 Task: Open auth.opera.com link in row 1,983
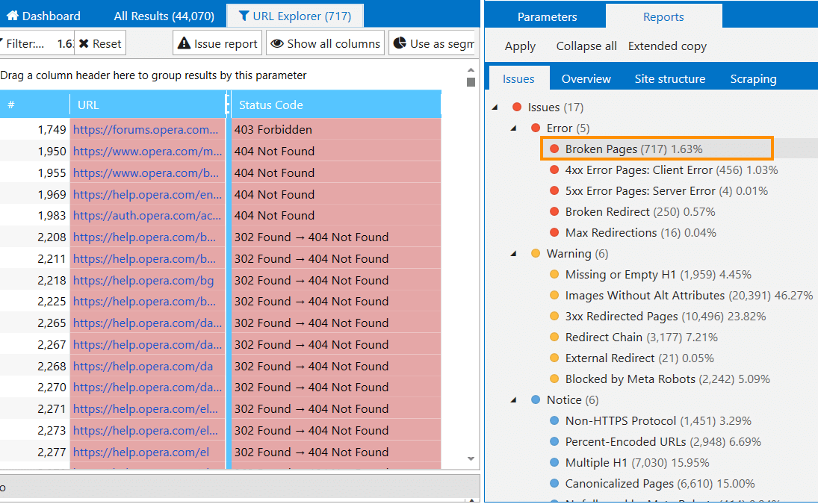click(146, 215)
